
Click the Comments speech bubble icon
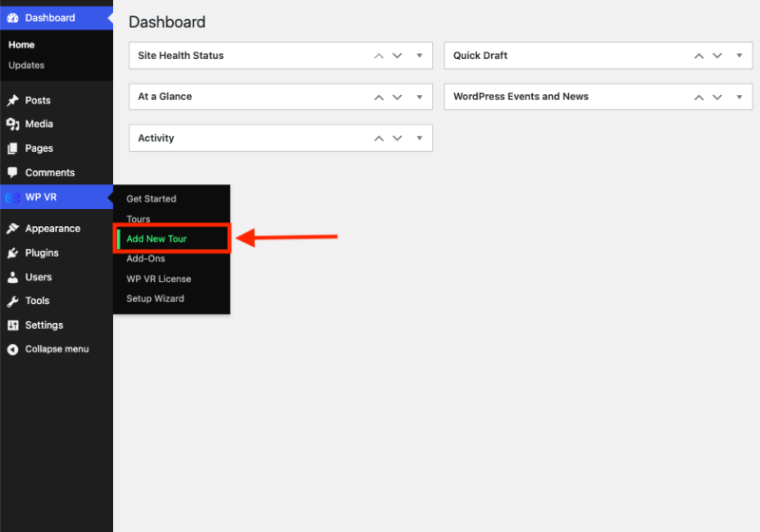tap(12, 173)
